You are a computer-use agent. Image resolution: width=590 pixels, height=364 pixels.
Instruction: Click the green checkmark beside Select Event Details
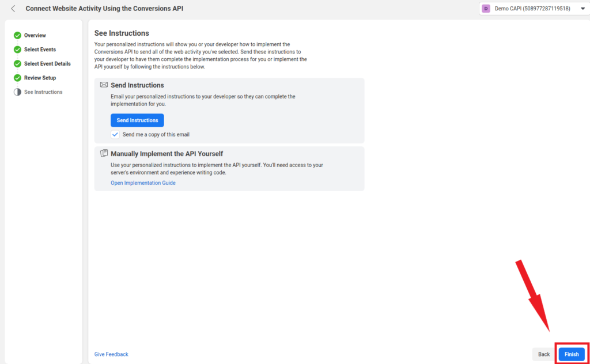[17, 63]
